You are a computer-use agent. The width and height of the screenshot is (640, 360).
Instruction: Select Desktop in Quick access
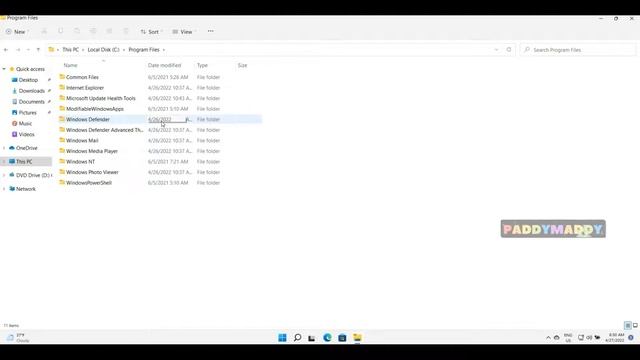(28, 80)
